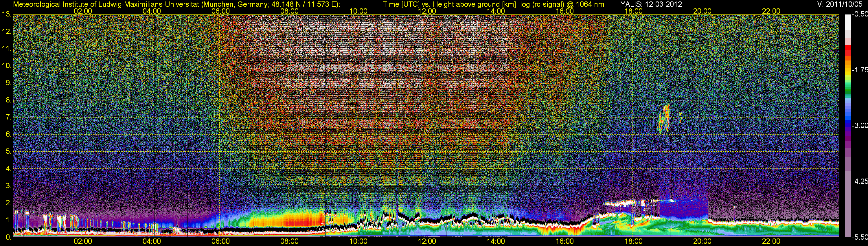Image resolution: width=868 pixels, height=246 pixels.
Task: Click the 4 km height axis label
Action: (8, 168)
